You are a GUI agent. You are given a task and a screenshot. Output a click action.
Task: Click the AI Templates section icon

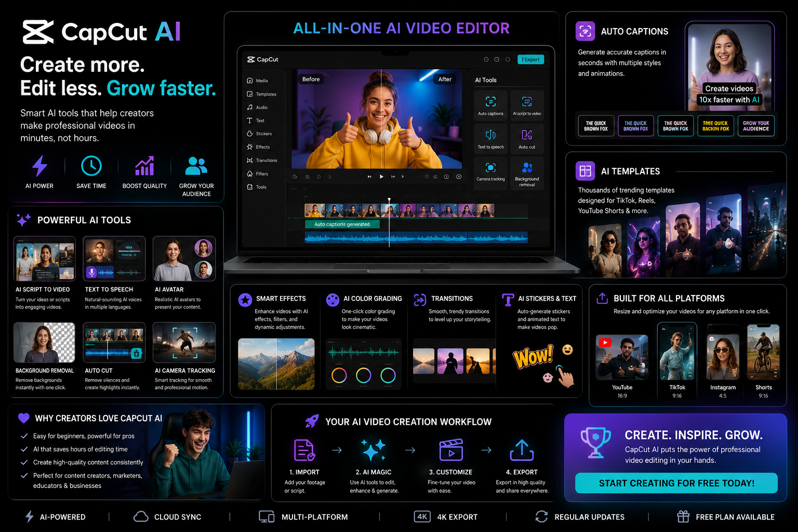pos(586,171)
